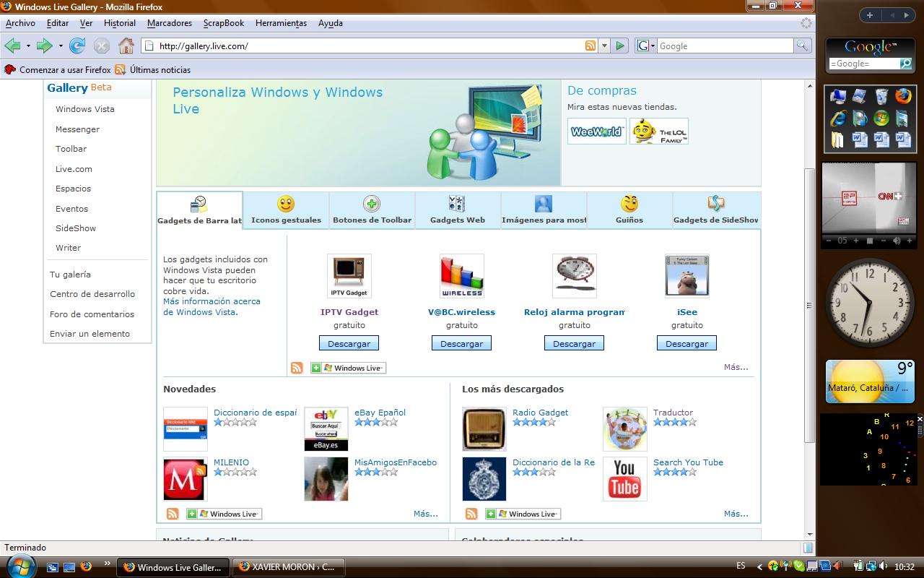Open the Marcadores menu
This screenshot has width=924, height=578.
pyautogui.click(x=169, y=23)
